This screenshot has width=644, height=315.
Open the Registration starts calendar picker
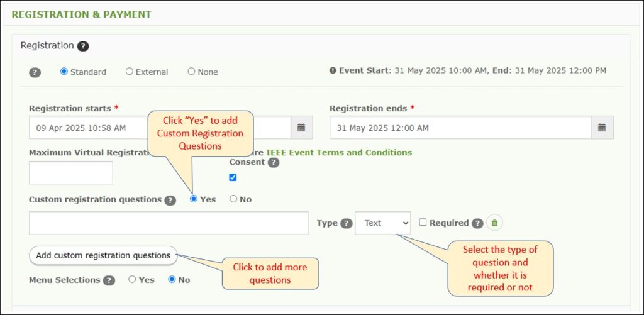(301, 128)
